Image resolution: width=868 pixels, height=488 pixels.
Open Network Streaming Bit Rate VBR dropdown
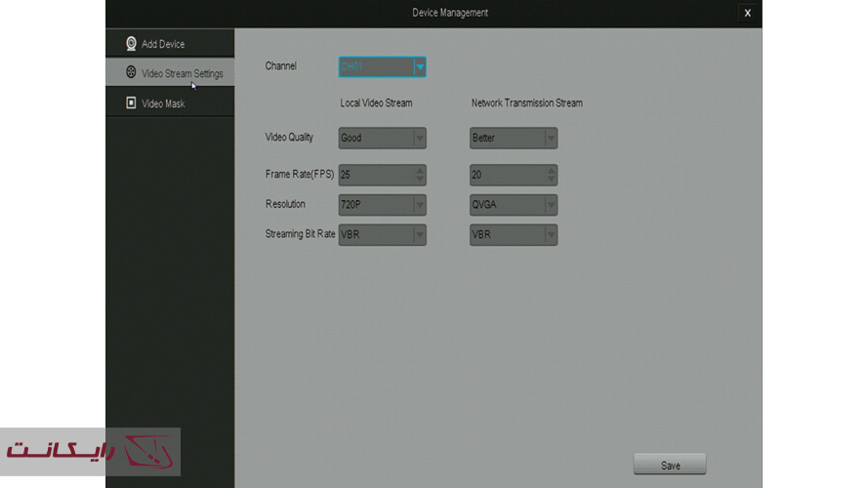click(551, 235)
